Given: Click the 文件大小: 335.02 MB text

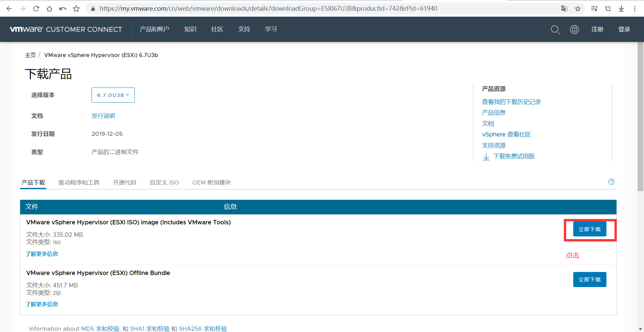Looking at the screenshot, I should pos(55,235).
